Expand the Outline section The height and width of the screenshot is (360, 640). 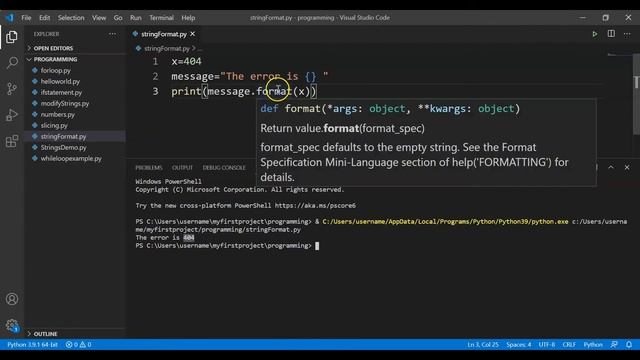pos(45,334)
